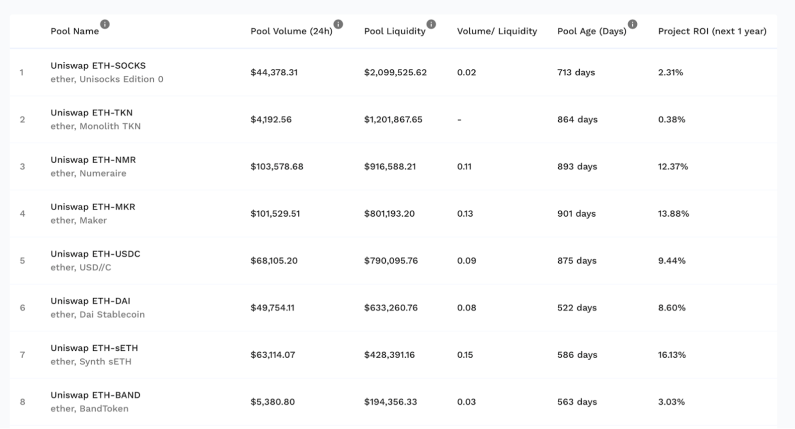The height and width of the screenshot is (429, 795).
Task: Click the 12.37% ROI value
Action: [673, 167]
